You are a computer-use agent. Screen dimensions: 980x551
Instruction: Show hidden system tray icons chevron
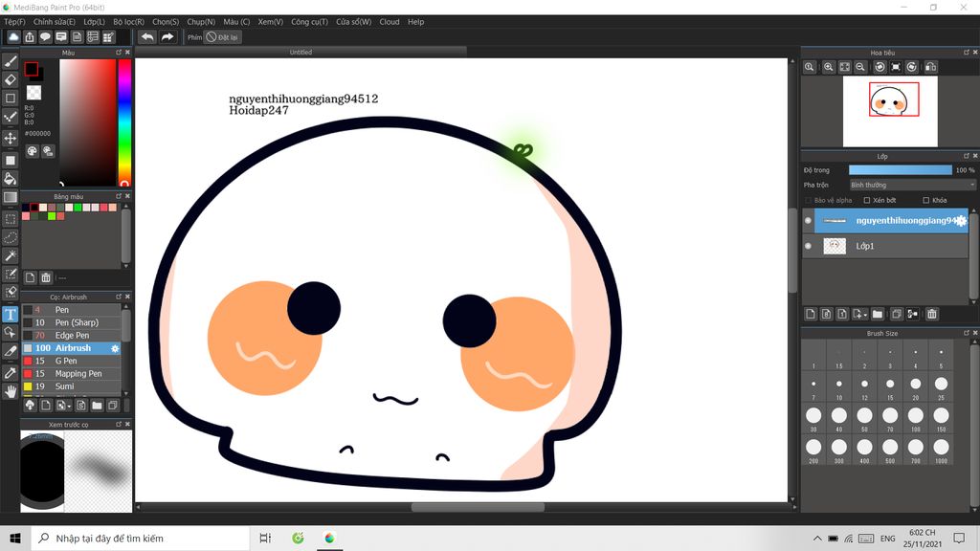(817, 538)
